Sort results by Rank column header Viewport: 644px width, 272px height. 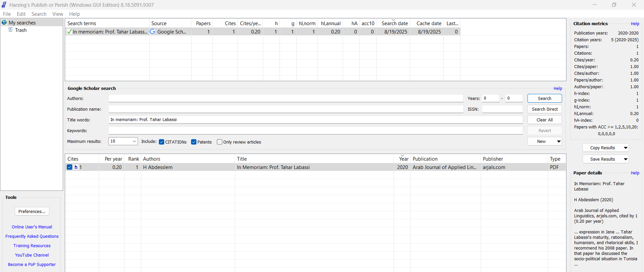[x=133, y=159]
